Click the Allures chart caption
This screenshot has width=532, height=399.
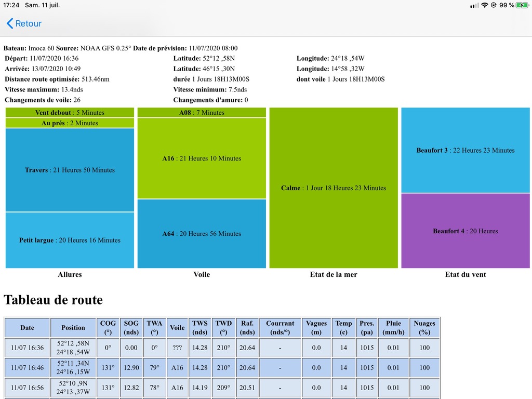coord(70,274)
